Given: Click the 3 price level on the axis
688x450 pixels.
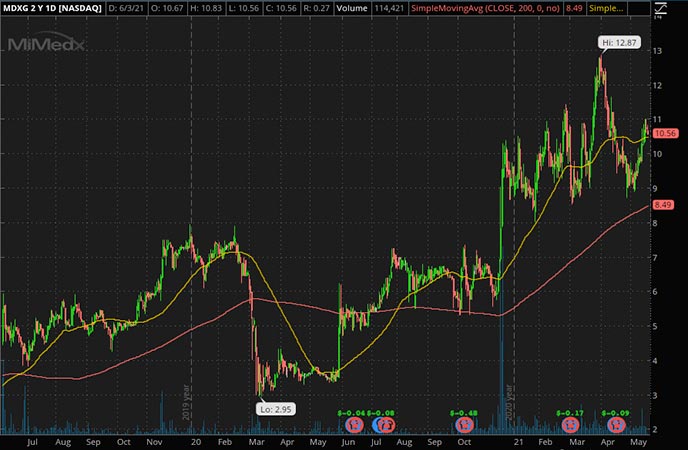Looking at the screenshot, I should point(655,396).
